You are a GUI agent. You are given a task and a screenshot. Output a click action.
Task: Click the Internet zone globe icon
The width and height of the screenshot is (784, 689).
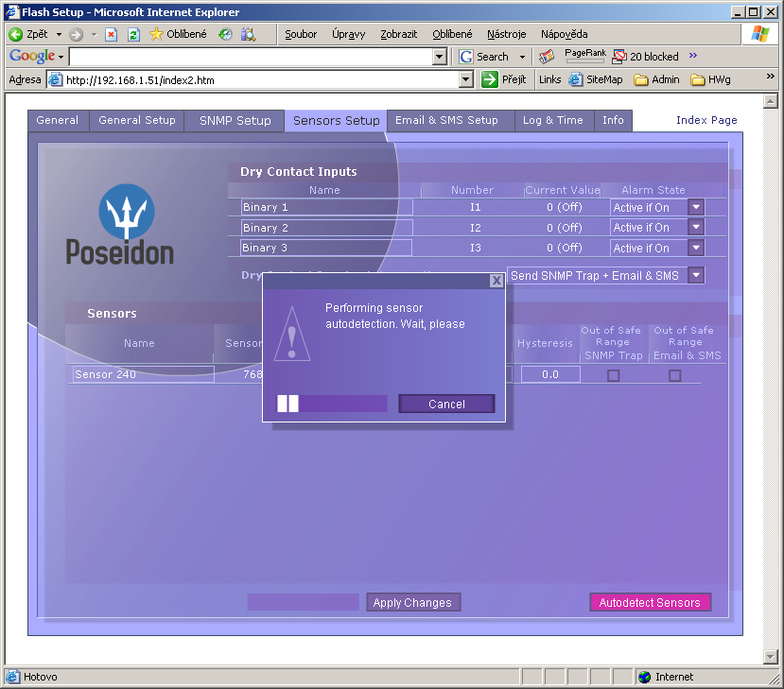point(645,677)
